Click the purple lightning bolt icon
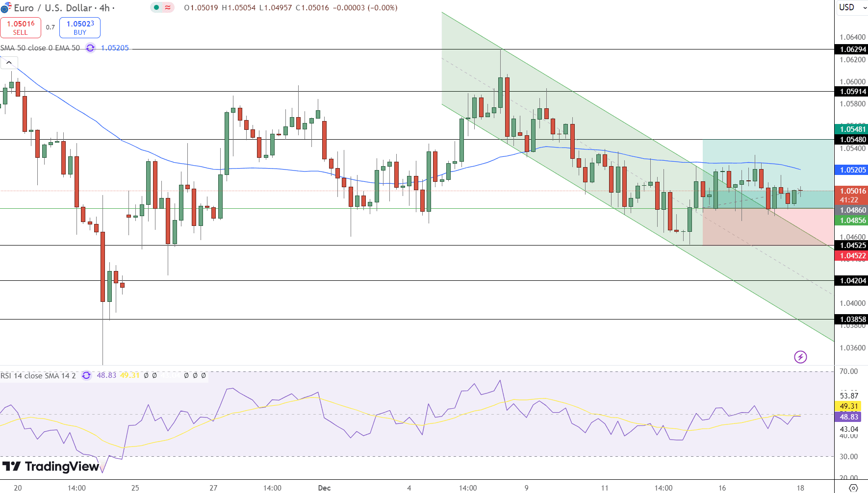This screenshot has height=493, width=868. tap(800, 357)
